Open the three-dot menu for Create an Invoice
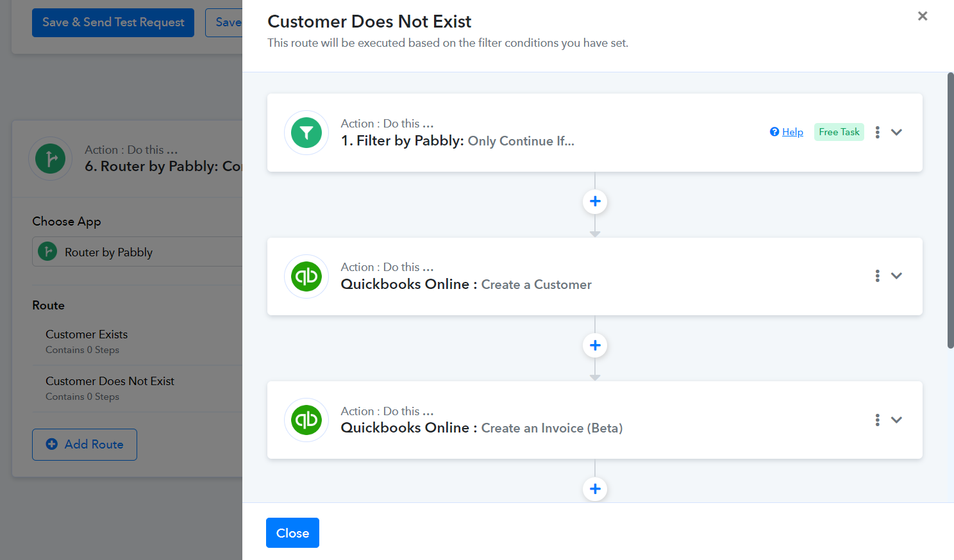The width and height of the screenshot is (954, 560). tap(877, 420)
